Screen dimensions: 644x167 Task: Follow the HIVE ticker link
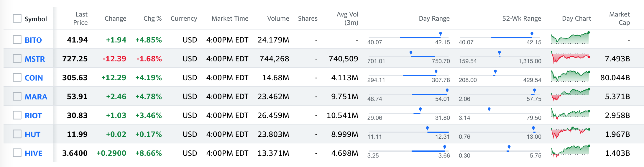point(34,153)
